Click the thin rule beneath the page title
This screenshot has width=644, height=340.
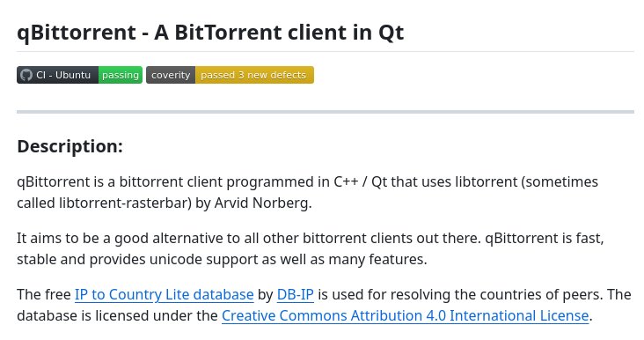pyautogui.click(x=326, y=51)
